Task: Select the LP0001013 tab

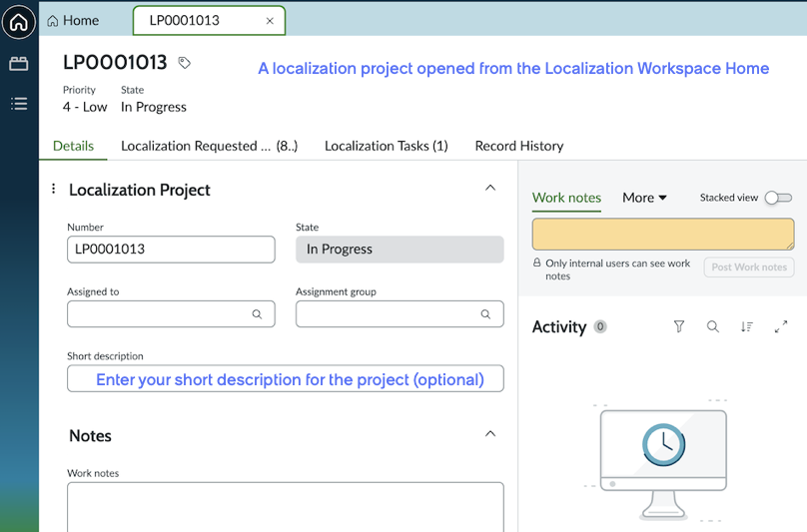Action: click(x=209, y=21)
